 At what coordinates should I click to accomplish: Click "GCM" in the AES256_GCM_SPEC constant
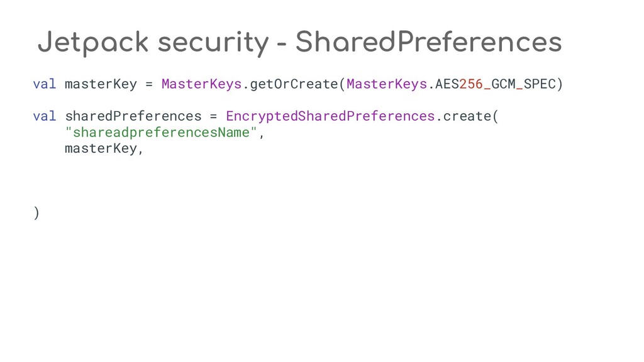[x=503, y=84]
